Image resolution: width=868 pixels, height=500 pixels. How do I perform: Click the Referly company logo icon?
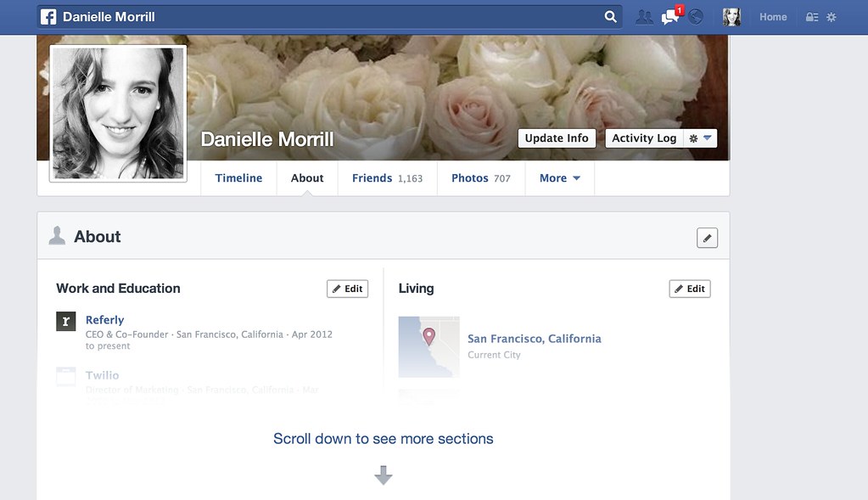coord(66,321)
